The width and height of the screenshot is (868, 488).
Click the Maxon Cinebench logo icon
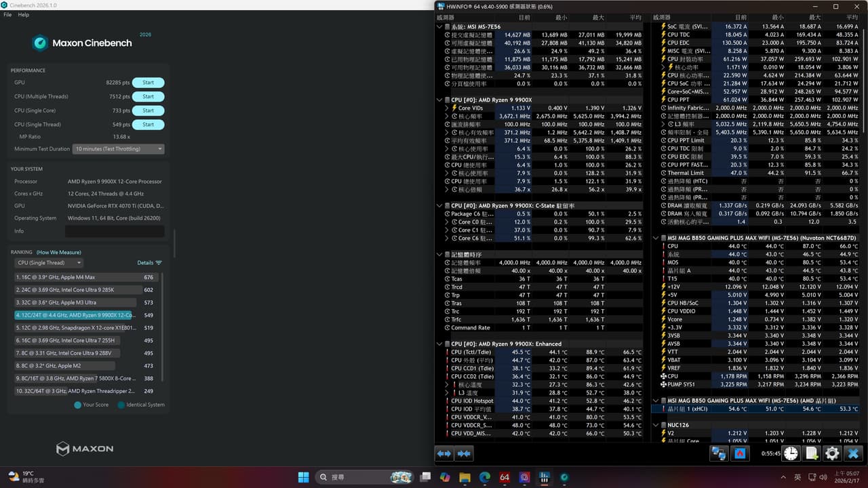tap(41, 43)
